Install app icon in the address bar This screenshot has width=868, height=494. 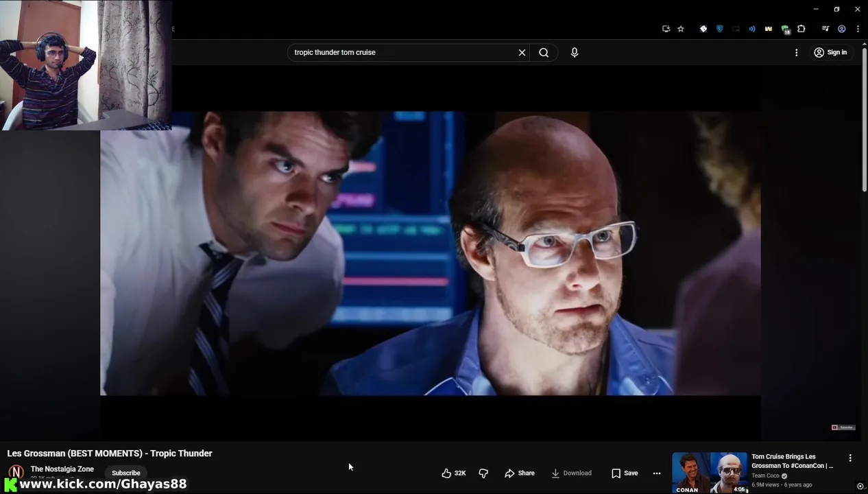click(666, 29)
